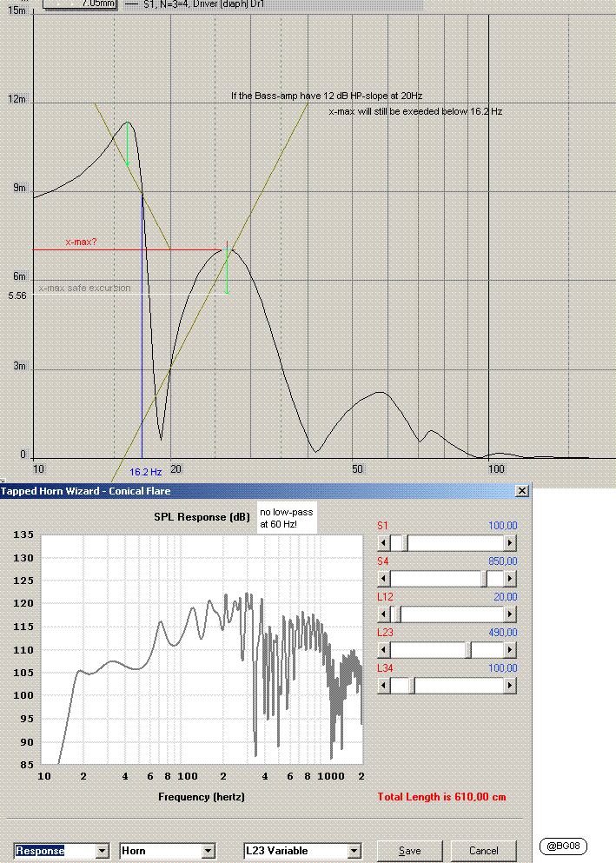
Task: Click the L23 slider thumb
Action: tap(469, 650)
